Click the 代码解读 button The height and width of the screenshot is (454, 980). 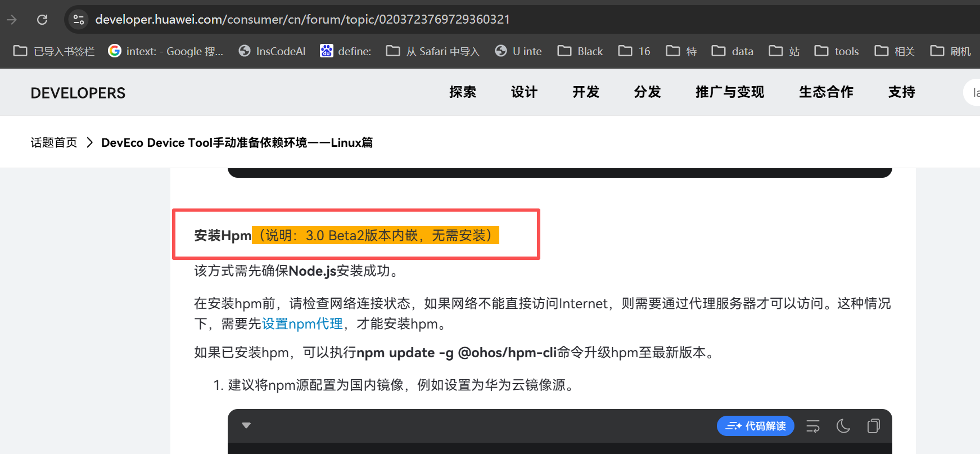pos(755,426)
